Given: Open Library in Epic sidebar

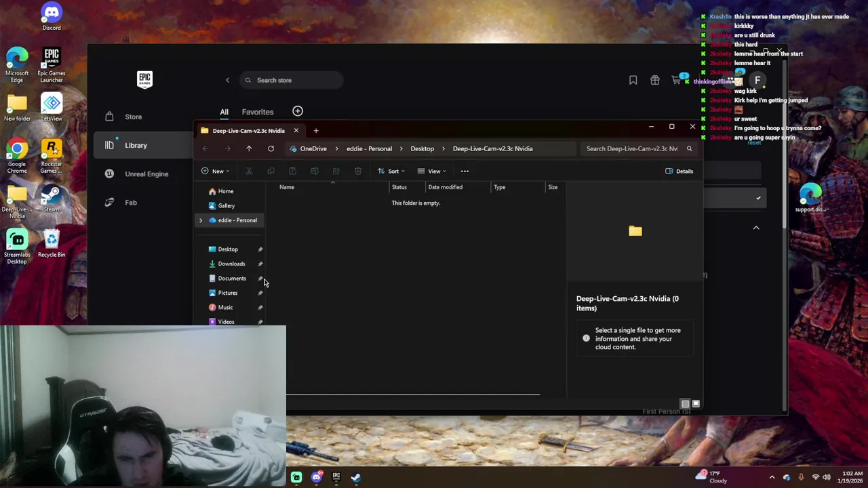Looking at the screenshot, I should pos(143,145).
